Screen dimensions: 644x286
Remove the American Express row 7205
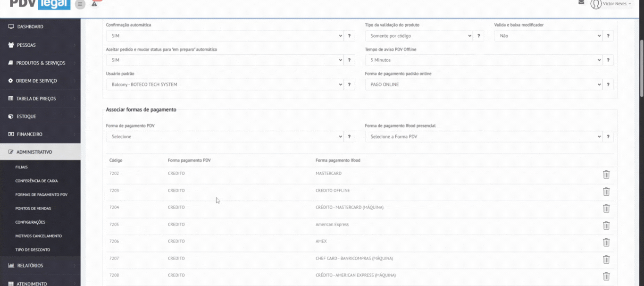pos(606,226)
